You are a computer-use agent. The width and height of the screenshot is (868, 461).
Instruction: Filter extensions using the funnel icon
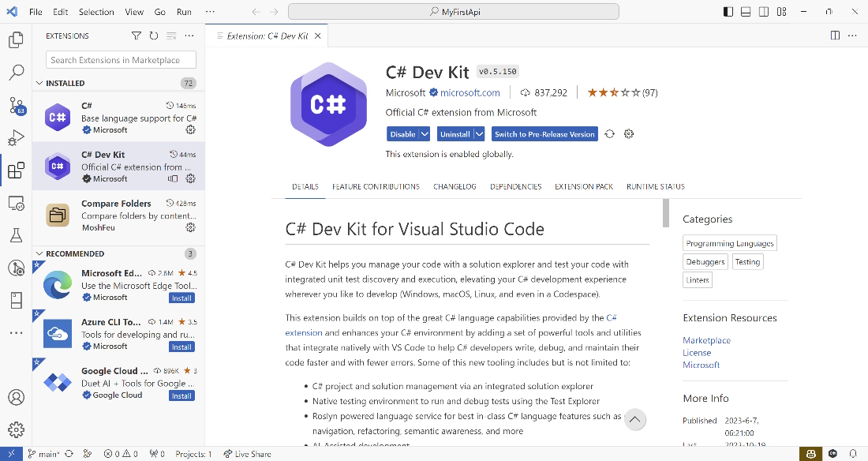(137, 36)
